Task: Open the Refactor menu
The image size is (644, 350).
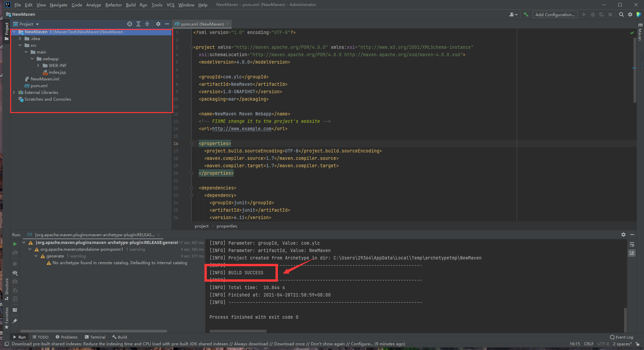Action: coord(113,5)
